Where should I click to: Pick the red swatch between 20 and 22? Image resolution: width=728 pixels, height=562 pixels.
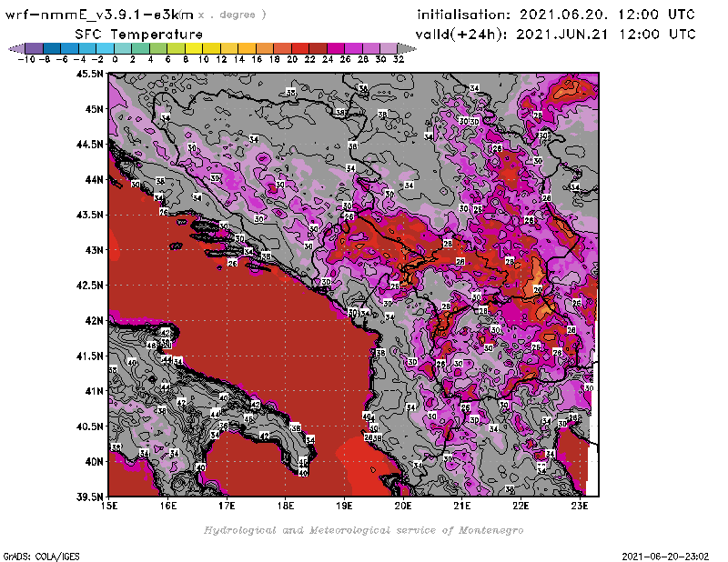[x=300, y=49]
